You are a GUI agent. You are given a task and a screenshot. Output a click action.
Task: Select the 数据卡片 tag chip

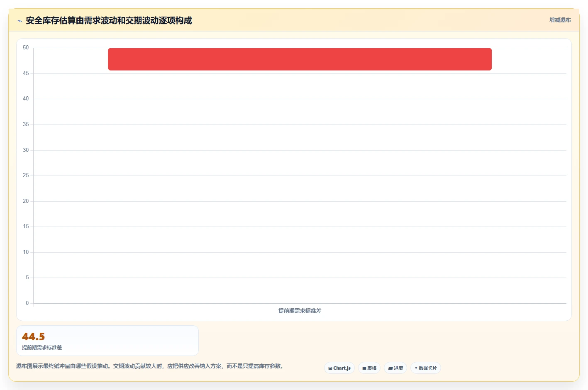(x=425, y=368)
